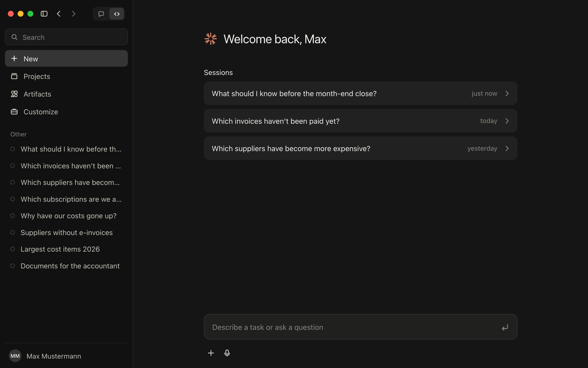Viewport: 588px width, 368px height.
Task: Click the 'Welcome back, Max' starburst logo
Action: click(x=211, y=39)
